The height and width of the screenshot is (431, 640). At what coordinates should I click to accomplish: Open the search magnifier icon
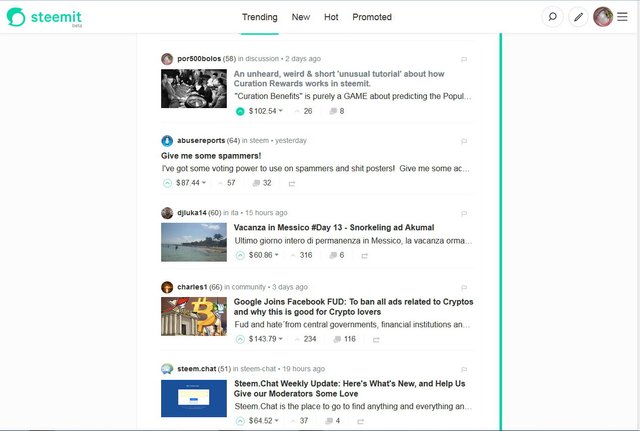click(x=552, y=17)
